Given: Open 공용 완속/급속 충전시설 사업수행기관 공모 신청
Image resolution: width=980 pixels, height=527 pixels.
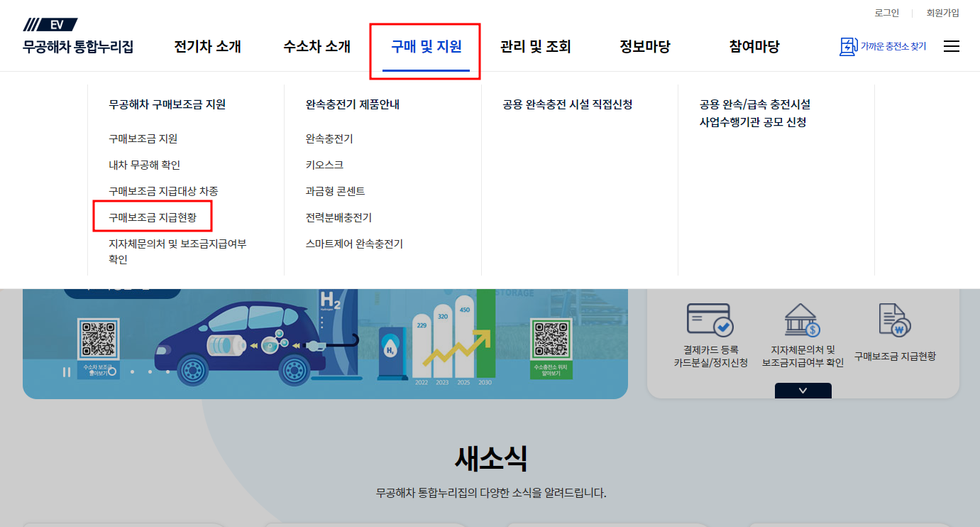Looking at the screenshot, I should (755, 113).
